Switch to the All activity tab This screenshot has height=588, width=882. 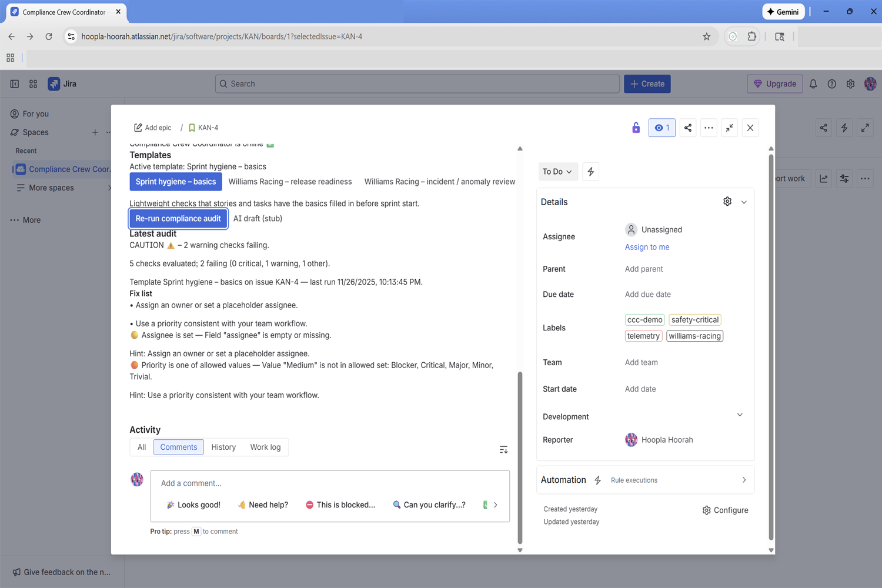click(x=142, y=447)
